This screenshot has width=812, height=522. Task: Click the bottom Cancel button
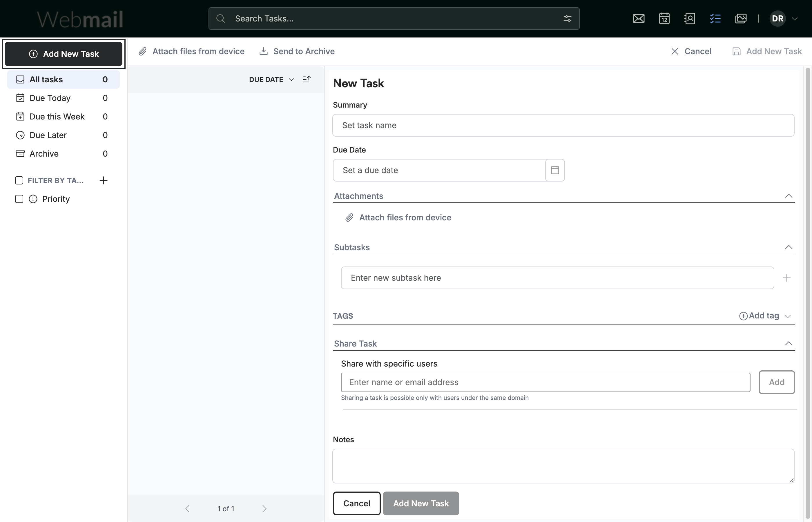(x=356, y=503)
